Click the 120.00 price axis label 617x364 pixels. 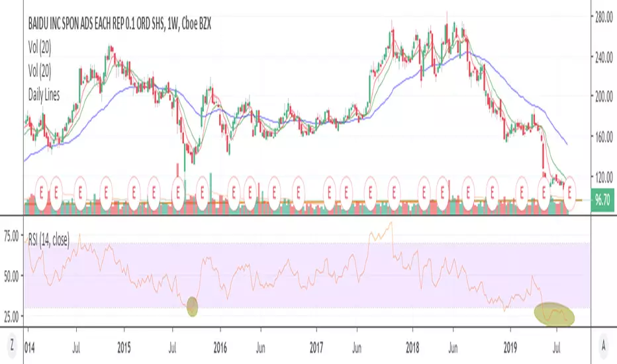pos(604,177)
